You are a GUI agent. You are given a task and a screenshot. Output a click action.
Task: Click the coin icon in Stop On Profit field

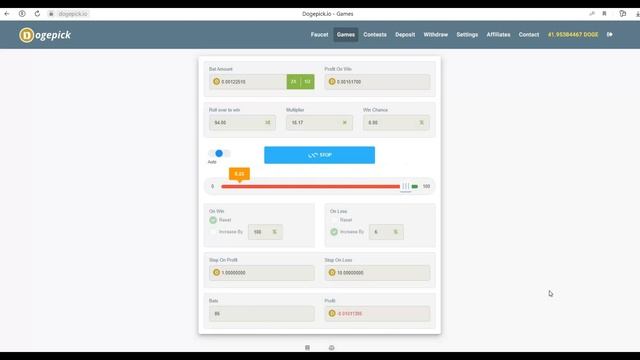click(216, 272)
